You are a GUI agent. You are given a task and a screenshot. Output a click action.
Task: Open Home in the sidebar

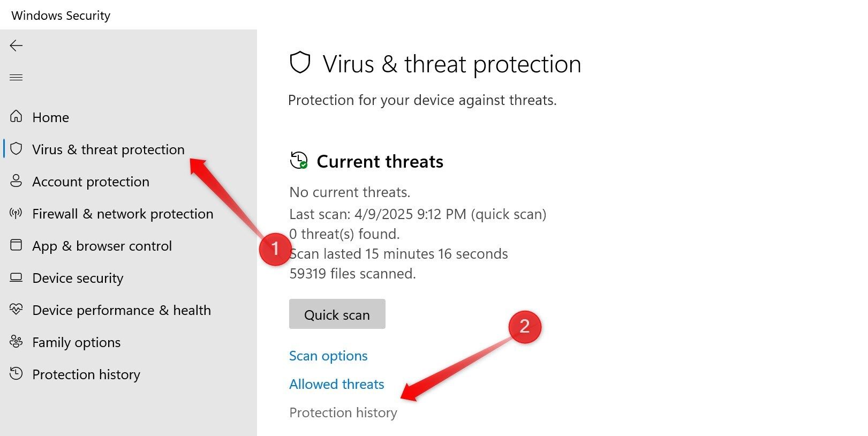click(x=50, y=117)
